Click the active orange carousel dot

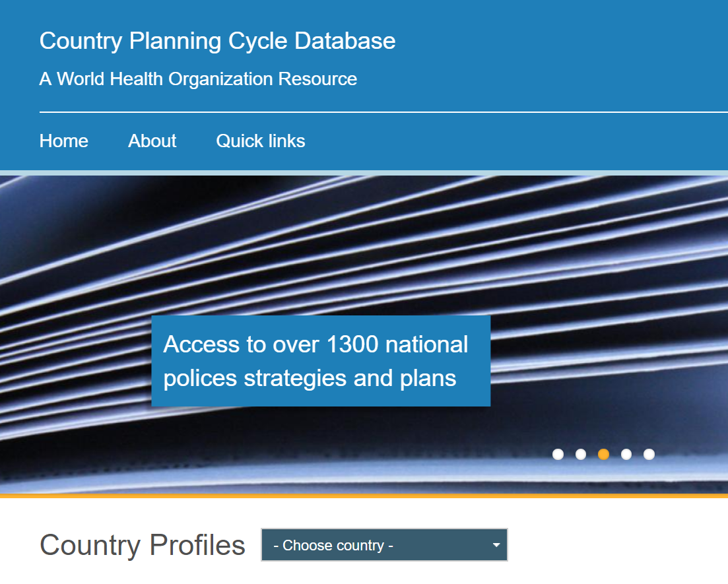click(603, 454)
